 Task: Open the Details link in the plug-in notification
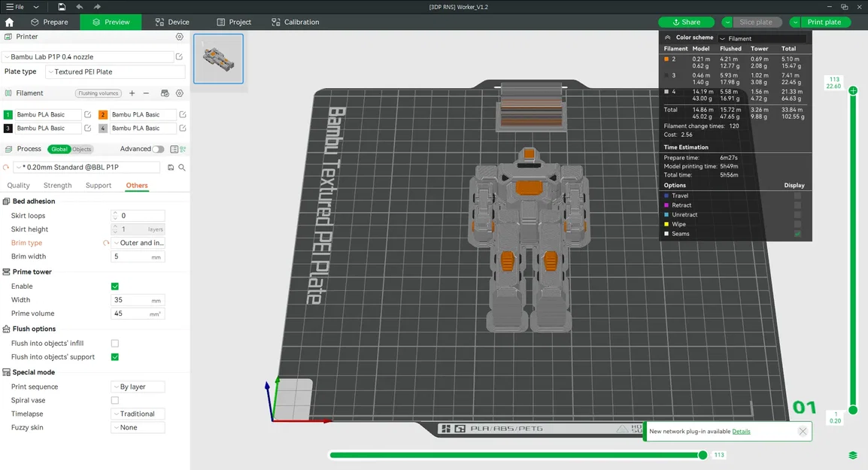coord(741,431)
